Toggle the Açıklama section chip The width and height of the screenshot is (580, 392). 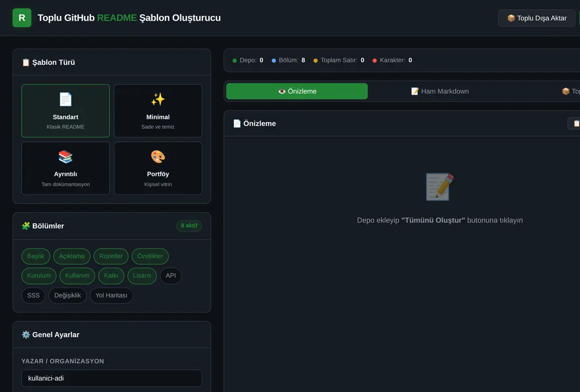tap(72, 256)
